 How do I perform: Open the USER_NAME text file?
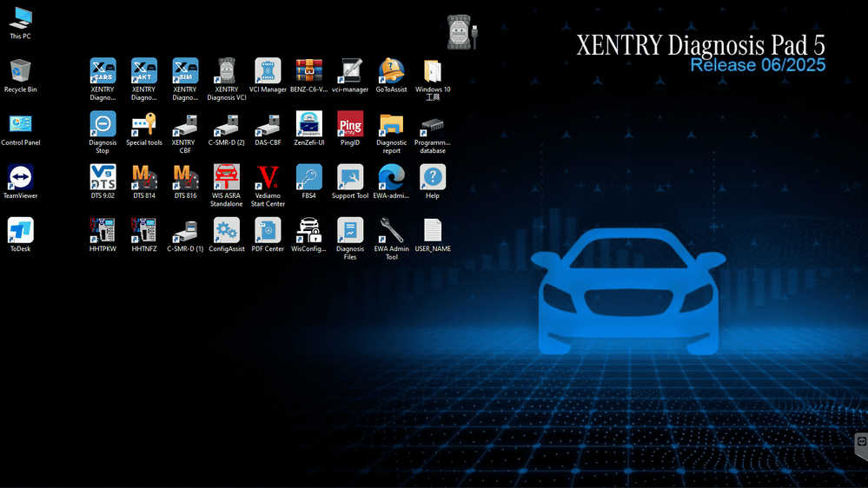pos(433,230)
